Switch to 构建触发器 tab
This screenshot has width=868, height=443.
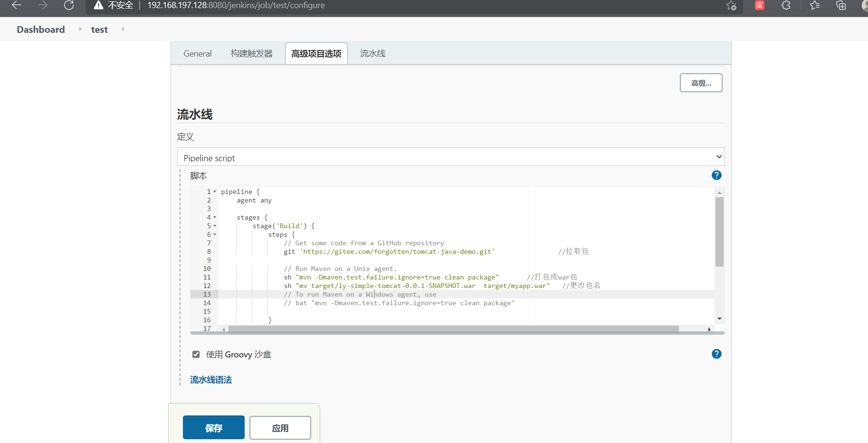[252, 54]
